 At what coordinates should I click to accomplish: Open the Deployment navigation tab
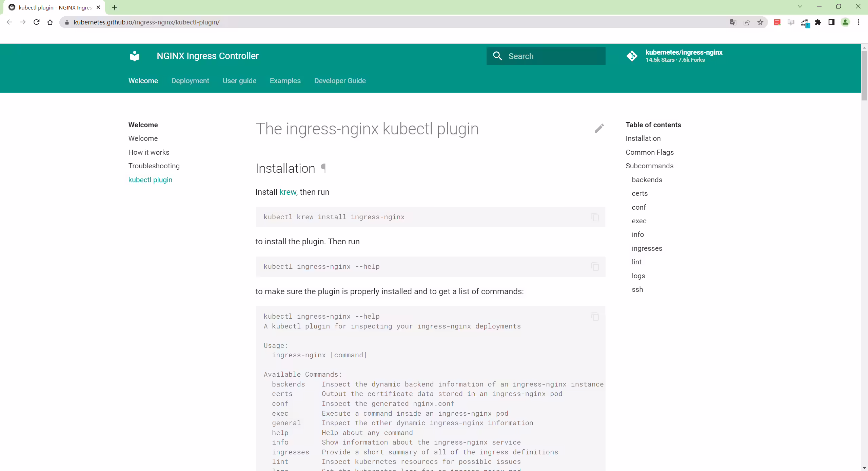[x=190, y=81]
